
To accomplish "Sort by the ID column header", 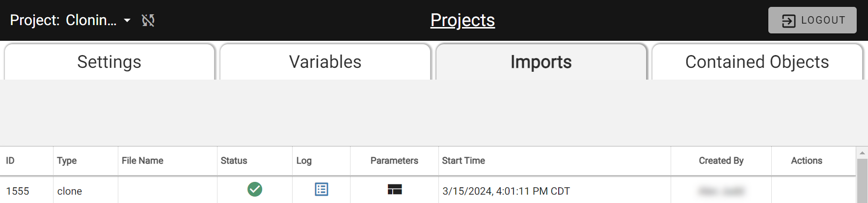I will (x=10, y=161).
